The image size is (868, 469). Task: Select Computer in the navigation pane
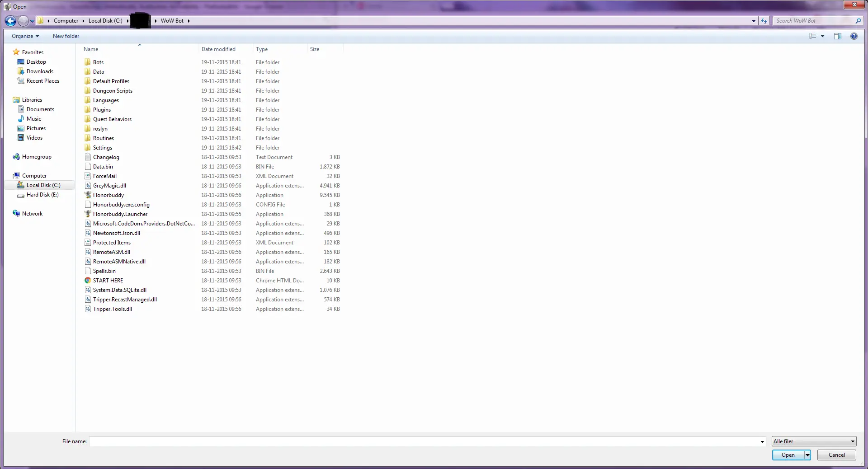[34, 176]
